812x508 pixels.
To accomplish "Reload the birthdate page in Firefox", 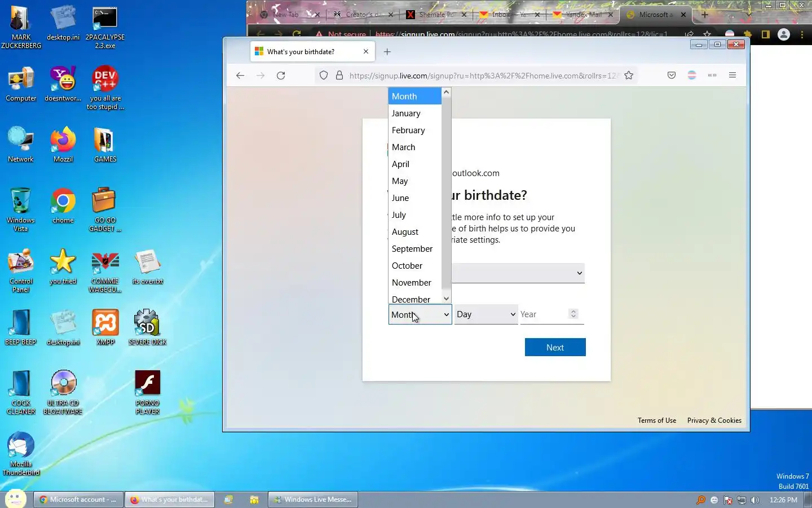I will coord(281,75).
